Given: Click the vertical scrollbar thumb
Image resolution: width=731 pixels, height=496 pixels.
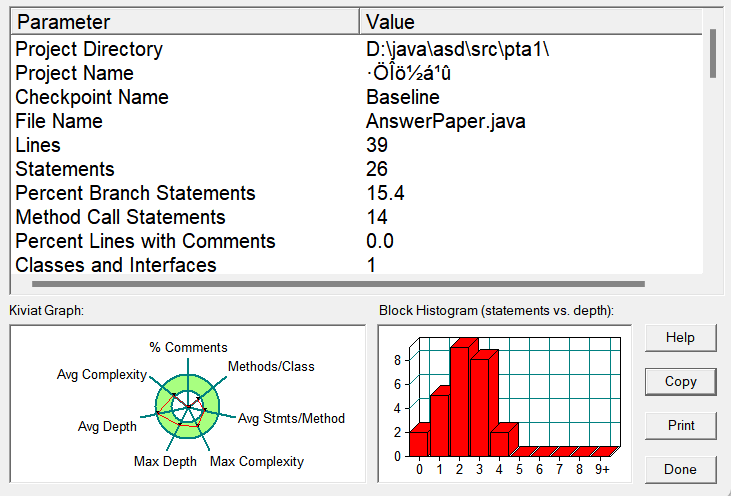Looking at the screenshot, I should coord(712,53).
